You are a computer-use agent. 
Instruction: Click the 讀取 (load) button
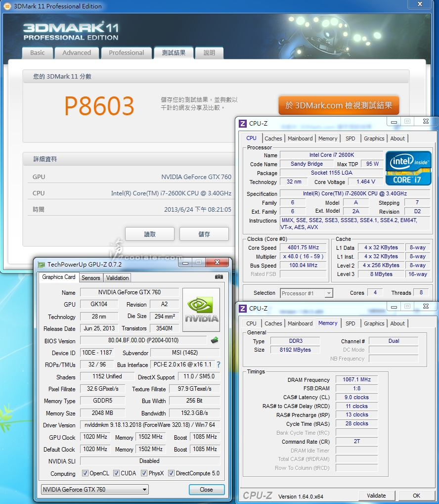pyautogui.click(x=150, y=234)
